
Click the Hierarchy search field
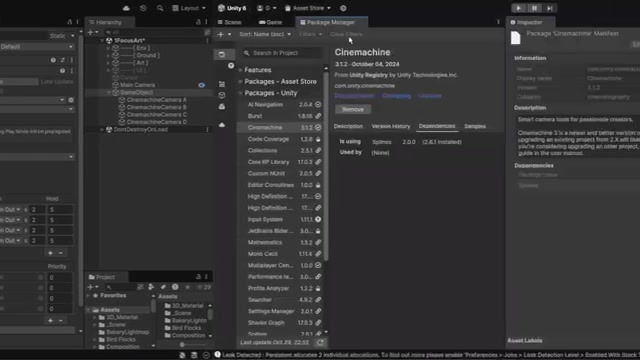155,32
